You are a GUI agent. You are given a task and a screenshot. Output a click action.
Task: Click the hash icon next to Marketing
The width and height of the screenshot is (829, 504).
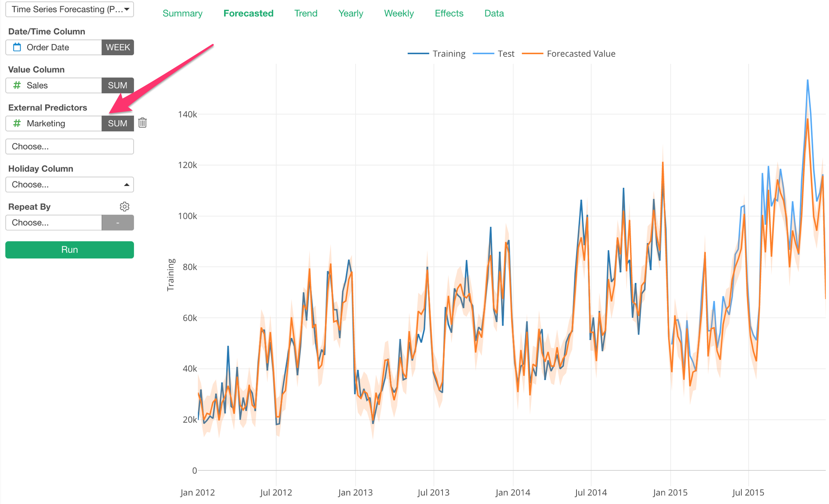(17, 124)
